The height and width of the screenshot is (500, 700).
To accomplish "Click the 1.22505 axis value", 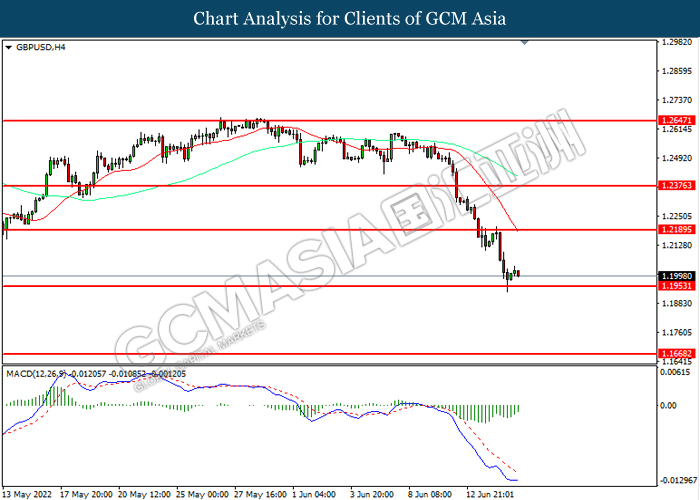I will point(677,217).
